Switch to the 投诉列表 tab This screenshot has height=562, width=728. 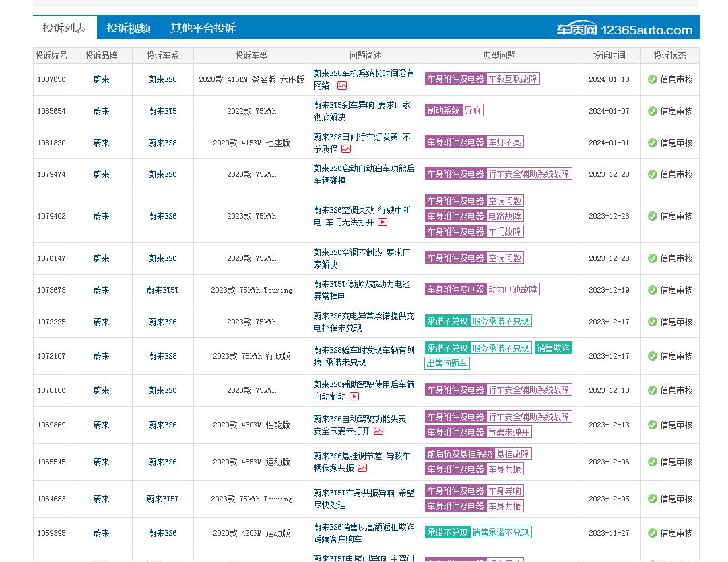click(65, 28)
